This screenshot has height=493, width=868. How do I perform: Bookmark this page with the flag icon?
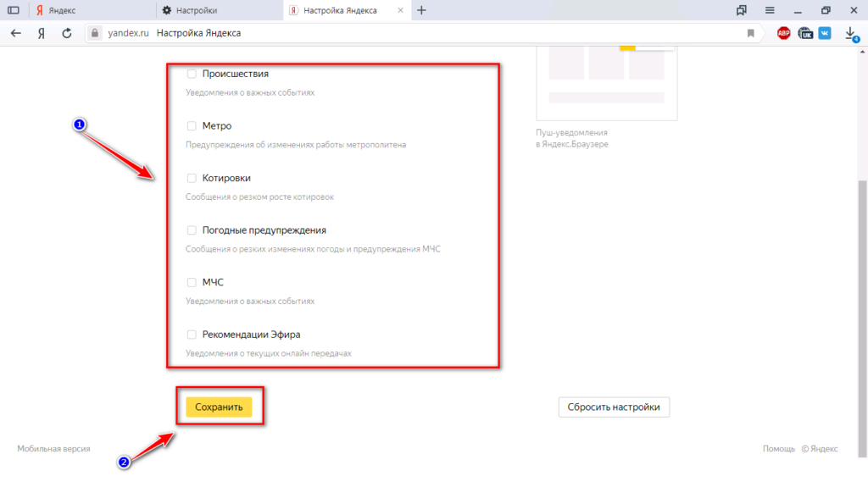point(751,33)
